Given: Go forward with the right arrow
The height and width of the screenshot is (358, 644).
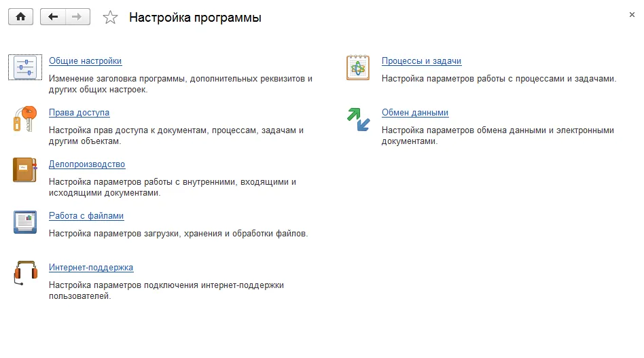Looking at the screenshot, I should coord(77,17).
